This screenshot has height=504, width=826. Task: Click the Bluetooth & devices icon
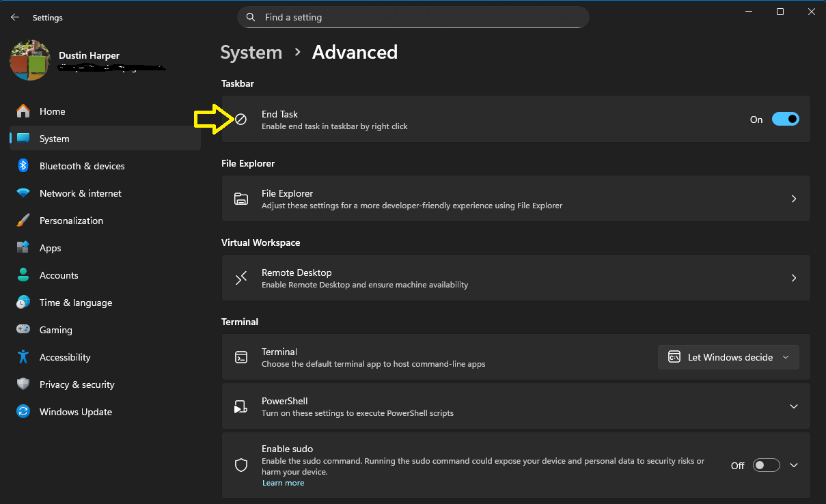(23, 166)
